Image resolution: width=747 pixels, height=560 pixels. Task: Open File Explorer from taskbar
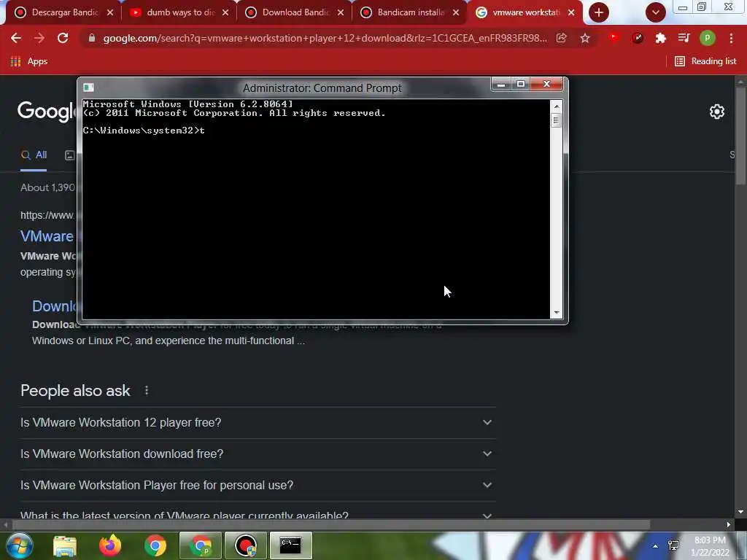[x=65, y=545]
